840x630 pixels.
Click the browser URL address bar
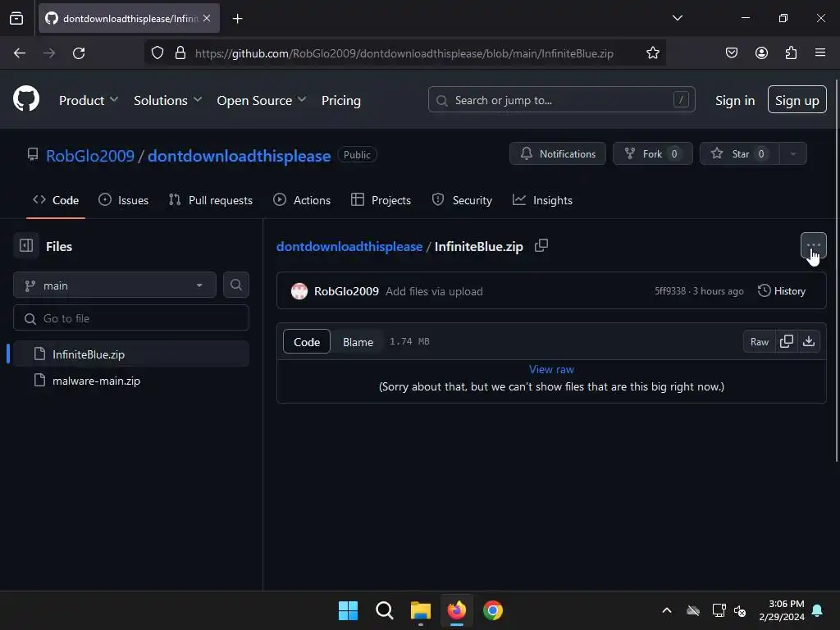point(404,53)
